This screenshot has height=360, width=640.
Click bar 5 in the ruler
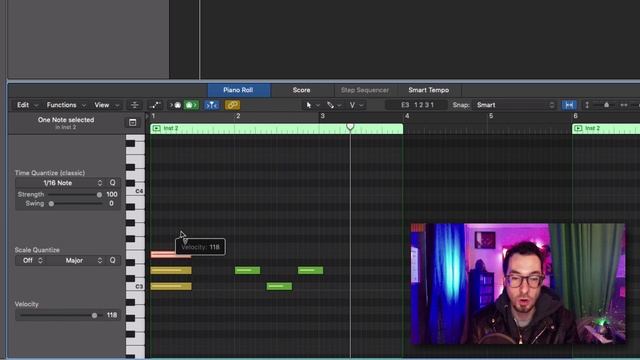pos(491,116)
